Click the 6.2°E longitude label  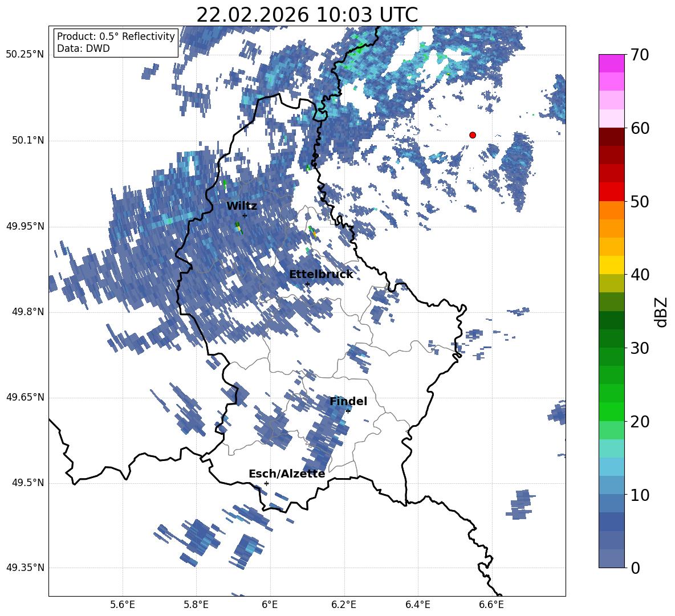(x=344, y=605)
